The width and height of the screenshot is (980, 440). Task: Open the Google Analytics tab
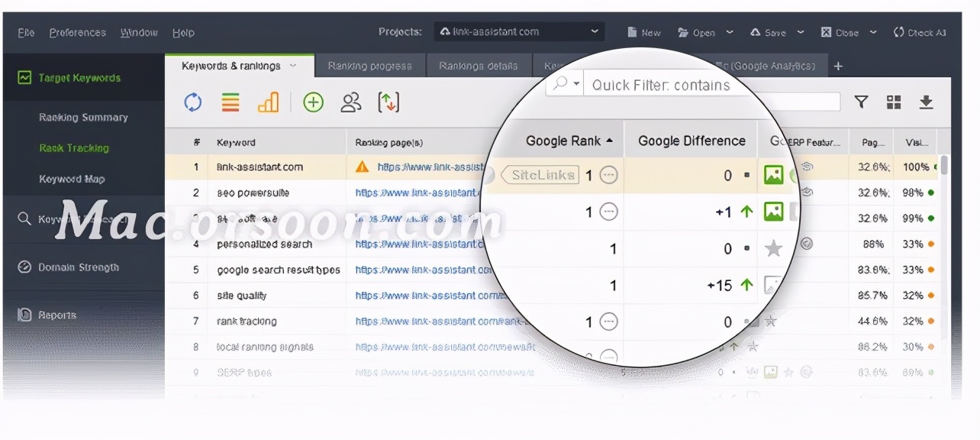(x=772, y=66)
